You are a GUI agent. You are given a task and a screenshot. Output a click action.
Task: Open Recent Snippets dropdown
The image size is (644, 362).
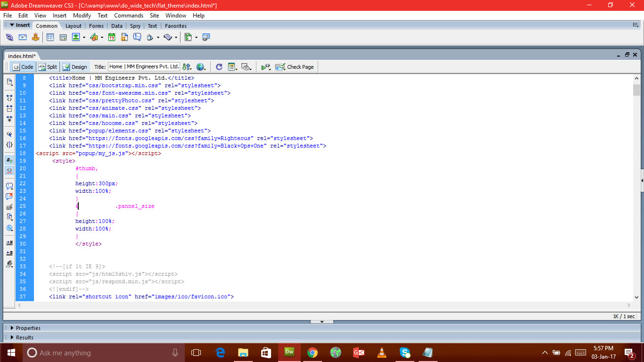point(9,217)
